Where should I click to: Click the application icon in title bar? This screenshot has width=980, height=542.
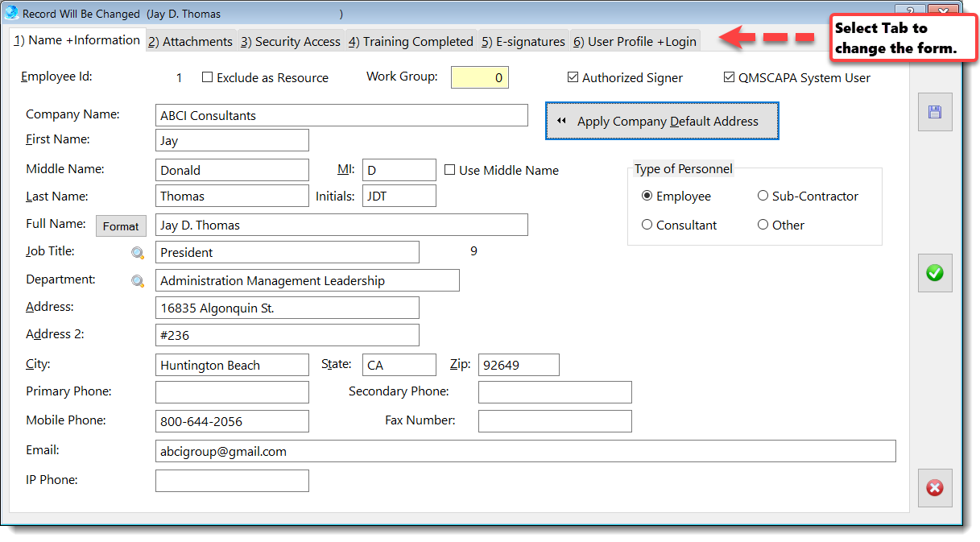pos(11,13)
